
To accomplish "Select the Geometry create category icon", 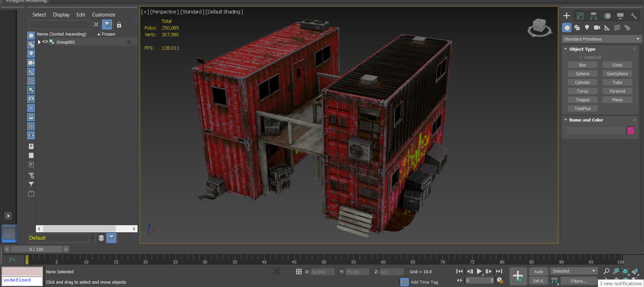I will tap(567, 28).
